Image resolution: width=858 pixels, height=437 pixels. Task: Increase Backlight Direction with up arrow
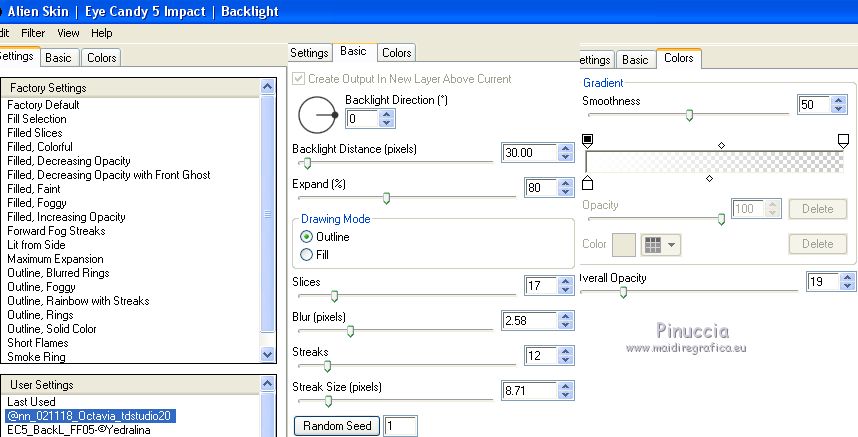tap(387, 115)
